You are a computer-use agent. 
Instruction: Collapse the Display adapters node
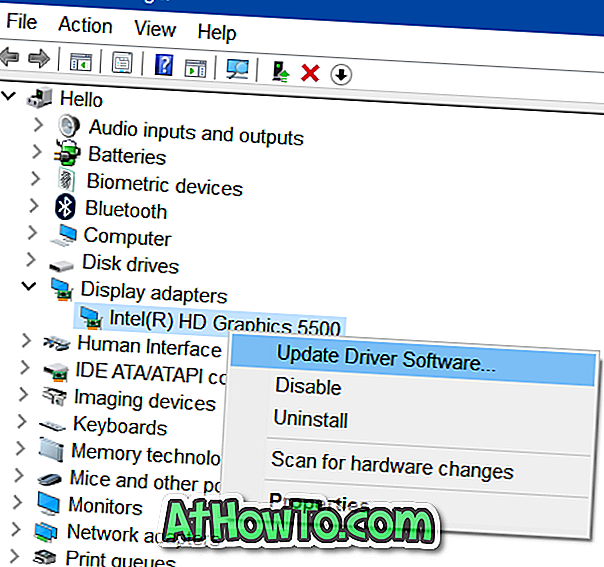[x=29, y=286]
